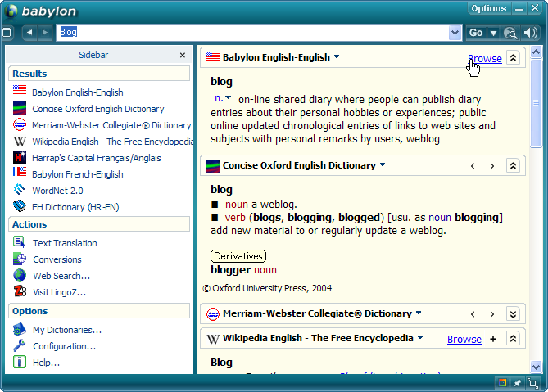The width and height of the screenshot is (548, 392).
Task: Click the My Dictionaries icon
Action: tap(20, 329)
